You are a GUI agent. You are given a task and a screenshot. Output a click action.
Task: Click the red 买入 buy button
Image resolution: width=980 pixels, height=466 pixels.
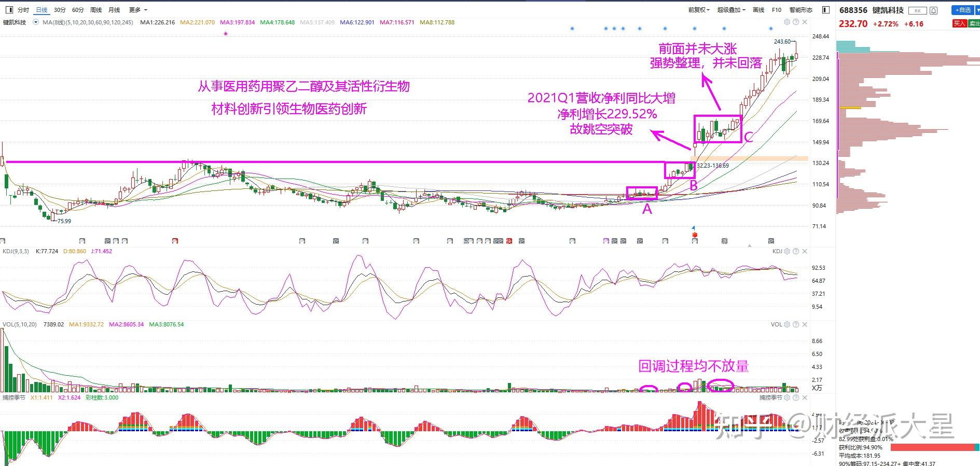(x=959, y=23)
